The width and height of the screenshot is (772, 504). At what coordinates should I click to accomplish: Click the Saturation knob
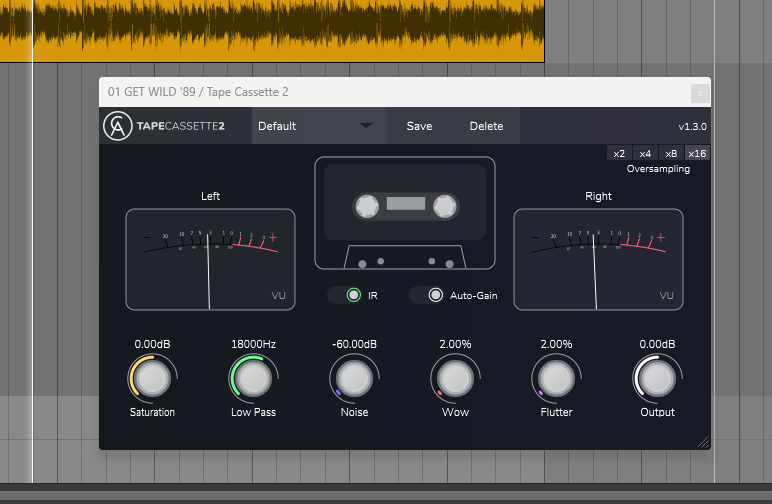tap(152, 379)
